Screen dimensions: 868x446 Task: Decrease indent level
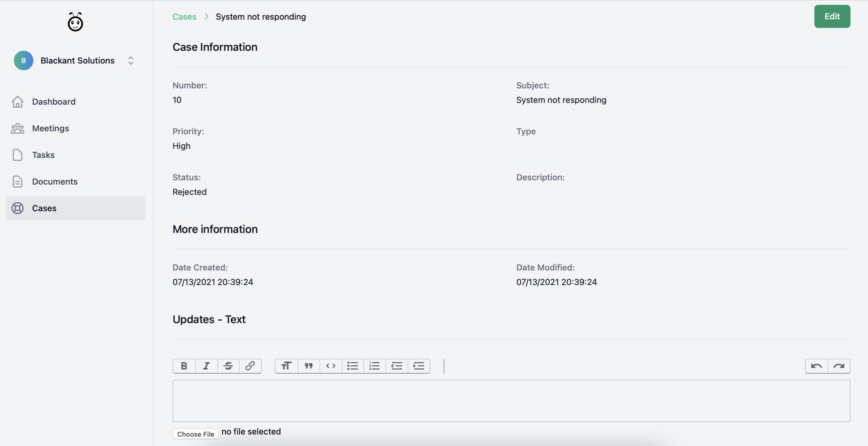click(x=397, y=366)
